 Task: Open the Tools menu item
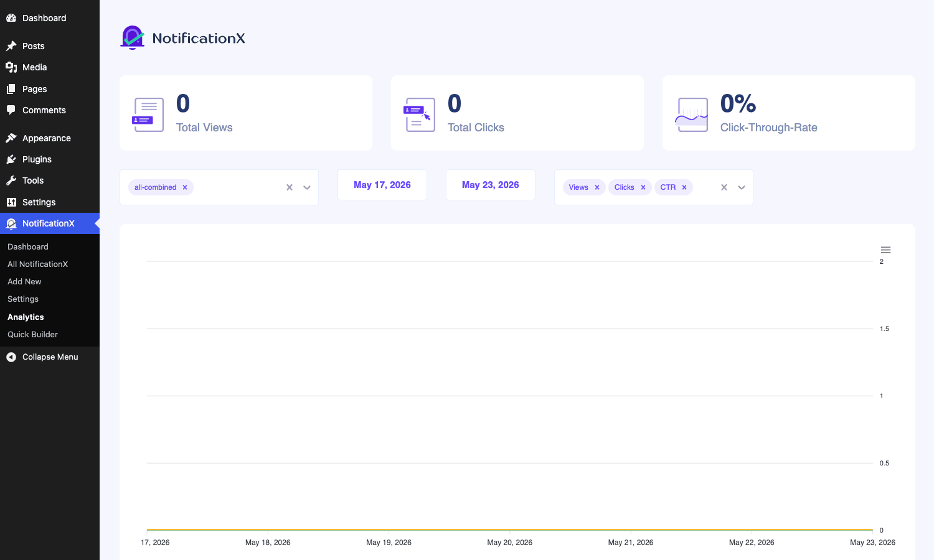pos(50,180)
